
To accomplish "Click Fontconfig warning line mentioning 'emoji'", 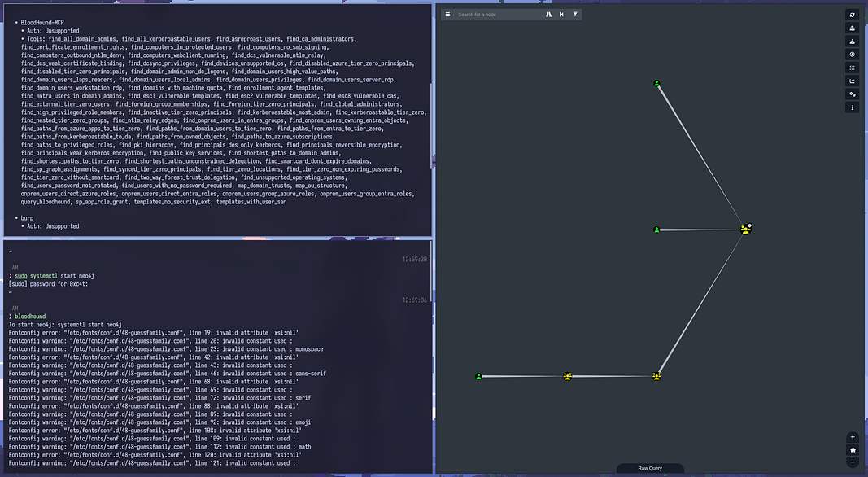I will 159,422.
